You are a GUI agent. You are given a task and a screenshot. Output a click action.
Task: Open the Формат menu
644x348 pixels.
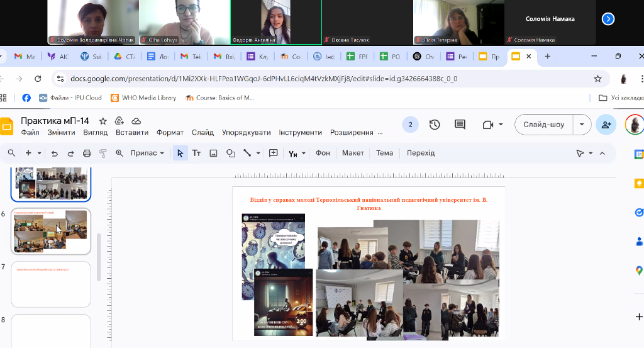(170, 133)
